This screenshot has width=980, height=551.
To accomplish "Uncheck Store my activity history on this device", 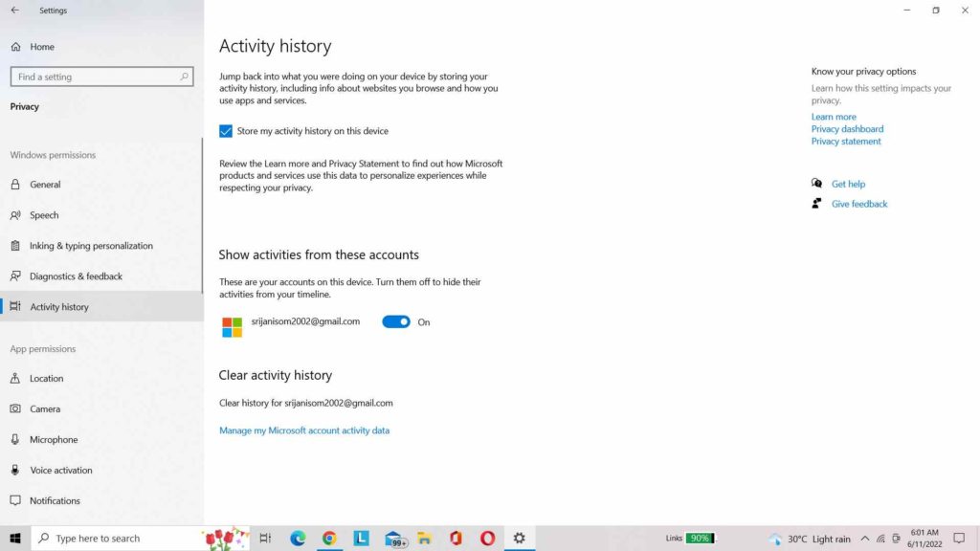I will coord(226,130).
